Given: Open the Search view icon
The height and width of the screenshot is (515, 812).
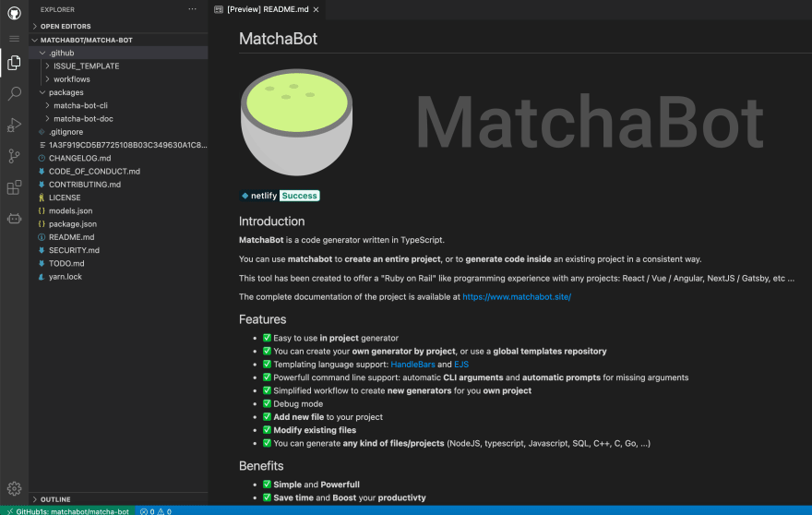Looking at the screenshot, I should 14,94.
